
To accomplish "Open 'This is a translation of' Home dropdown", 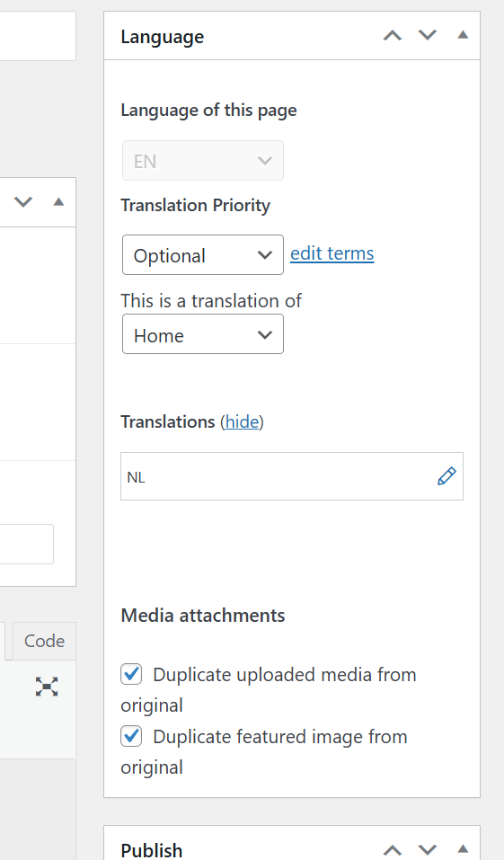I will click(203, 334).
